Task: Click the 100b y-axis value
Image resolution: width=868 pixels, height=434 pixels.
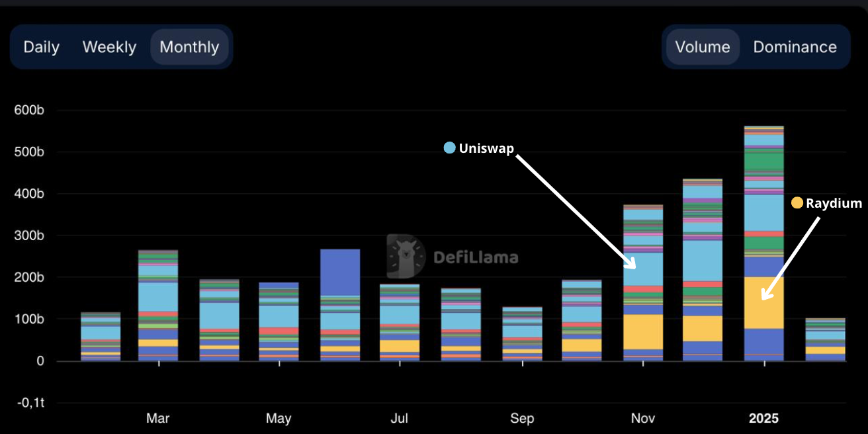Action: 29,319
